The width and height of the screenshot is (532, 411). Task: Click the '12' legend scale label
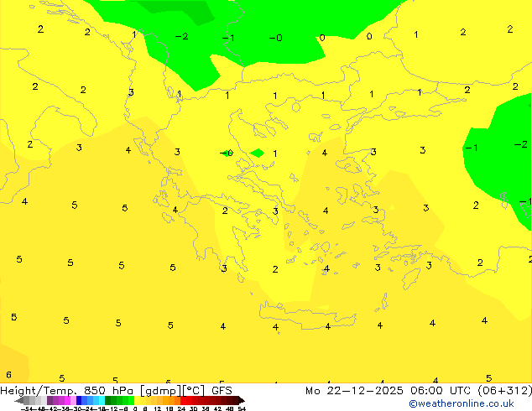[157, 408]
